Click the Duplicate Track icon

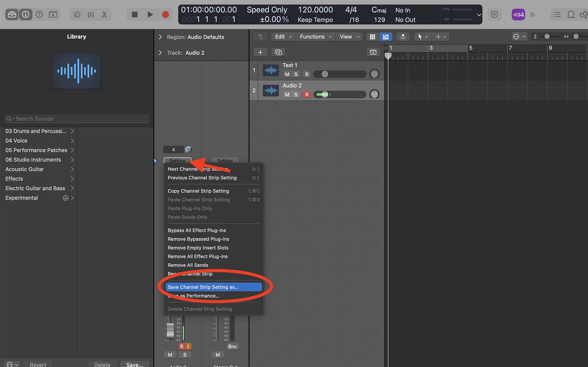[278, 52]
